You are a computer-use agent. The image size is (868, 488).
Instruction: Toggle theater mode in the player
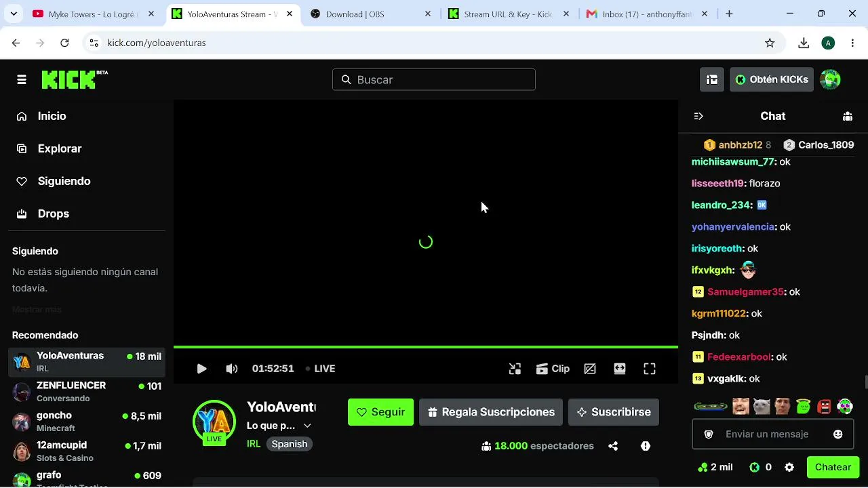[620, 369]
